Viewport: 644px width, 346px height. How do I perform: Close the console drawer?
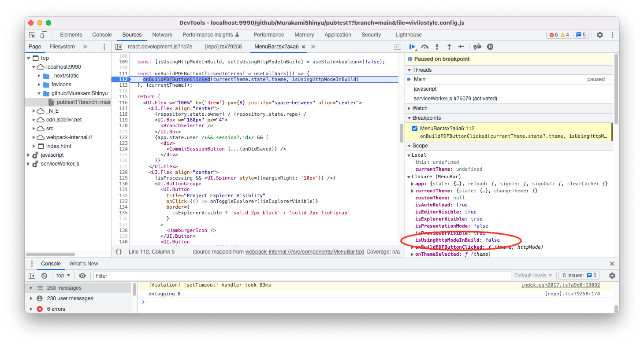(x=612, y=264)
